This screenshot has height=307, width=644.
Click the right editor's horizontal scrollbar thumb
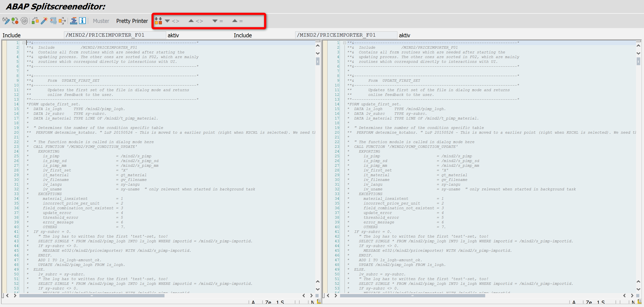pos(413,295)
